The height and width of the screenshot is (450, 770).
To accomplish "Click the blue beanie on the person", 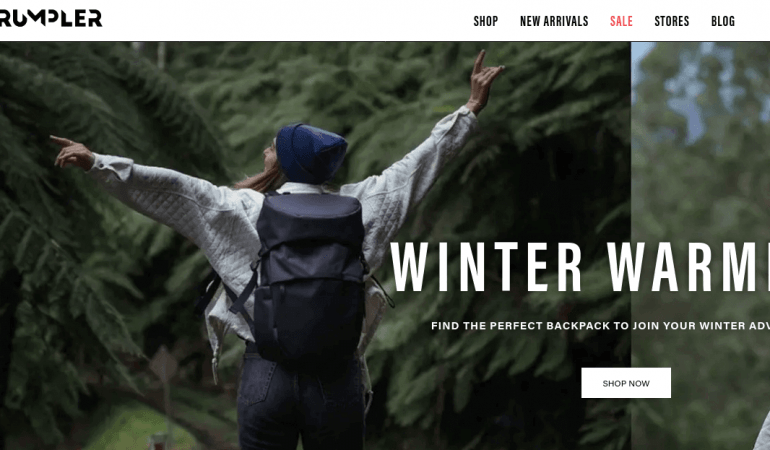I will pos(311,153).
